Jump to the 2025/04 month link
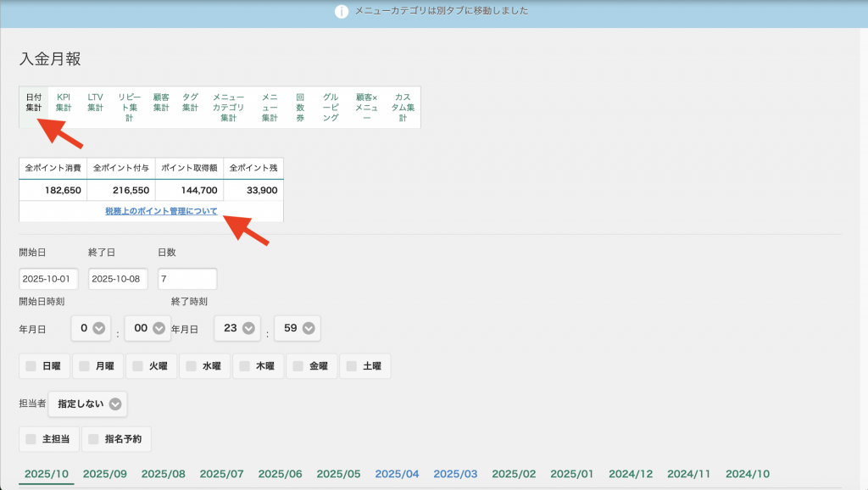The width and height of the screenshot is (868, 490). pos(397,474)
